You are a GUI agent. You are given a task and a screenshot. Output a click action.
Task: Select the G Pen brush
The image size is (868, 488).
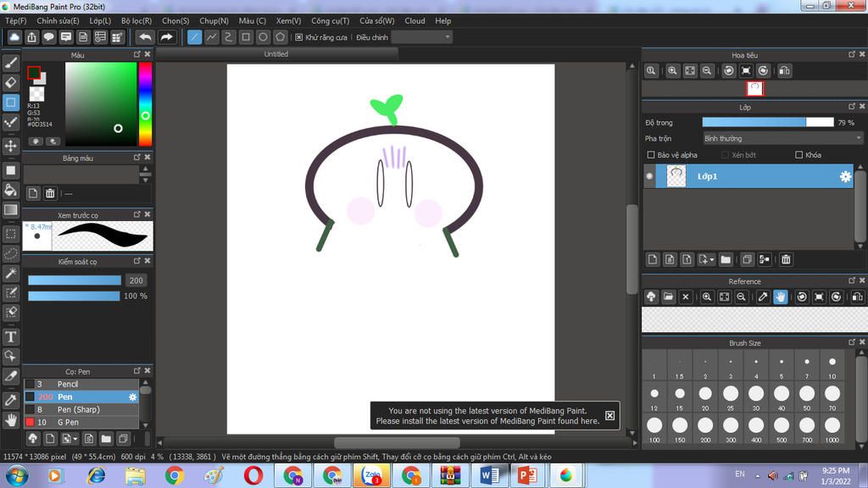[81, 422]
